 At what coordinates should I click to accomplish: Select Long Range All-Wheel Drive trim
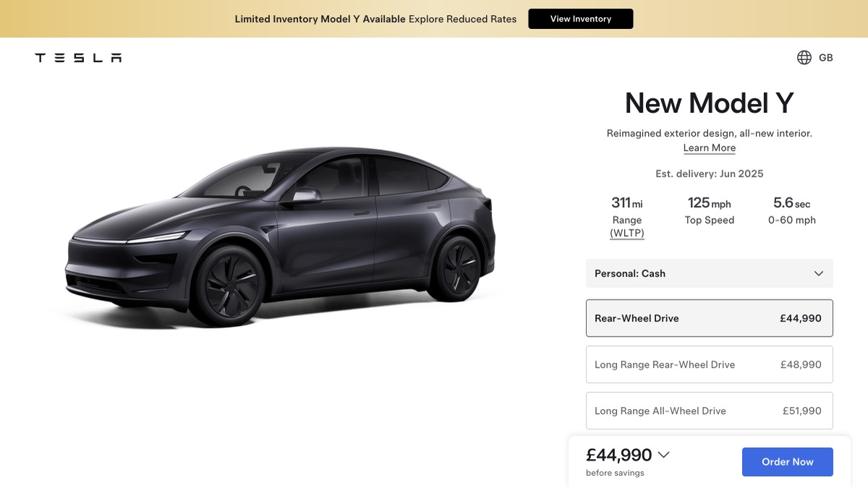click(710, 411)
